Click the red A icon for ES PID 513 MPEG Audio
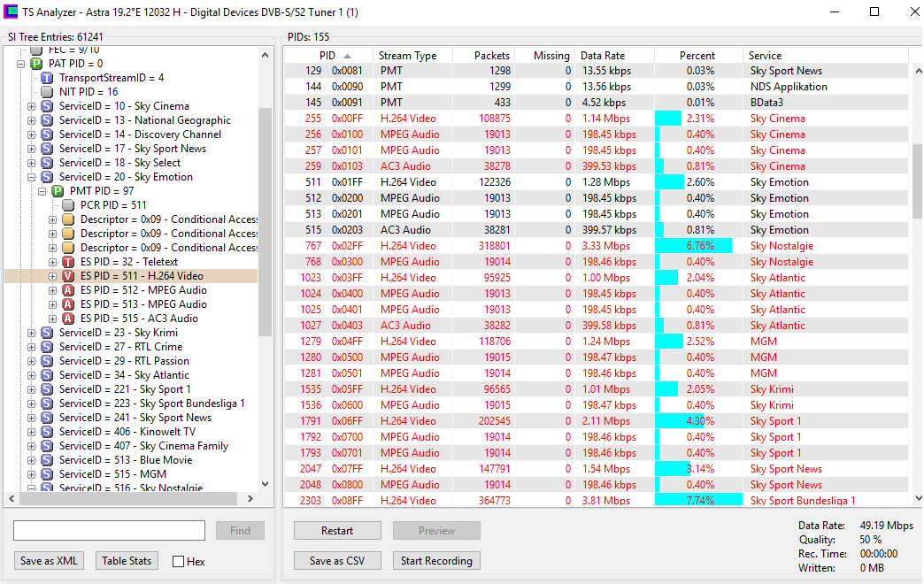The image size is (924, 584). coord(68,304)
